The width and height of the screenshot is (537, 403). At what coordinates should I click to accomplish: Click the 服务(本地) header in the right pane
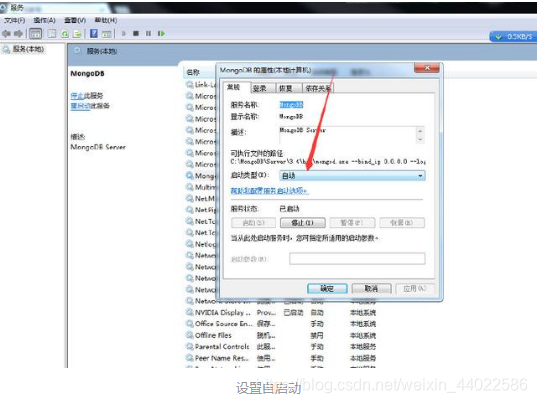point(101,51)
